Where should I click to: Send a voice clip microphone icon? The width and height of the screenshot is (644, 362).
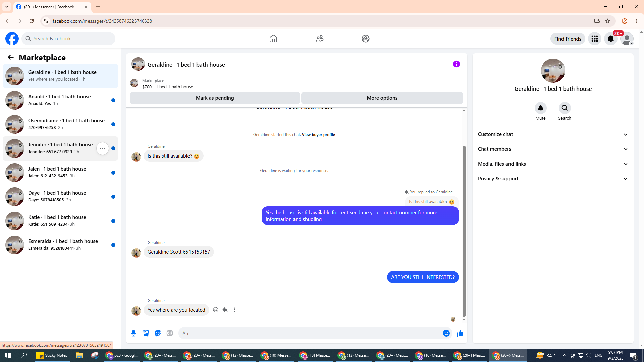click(133, 333)
